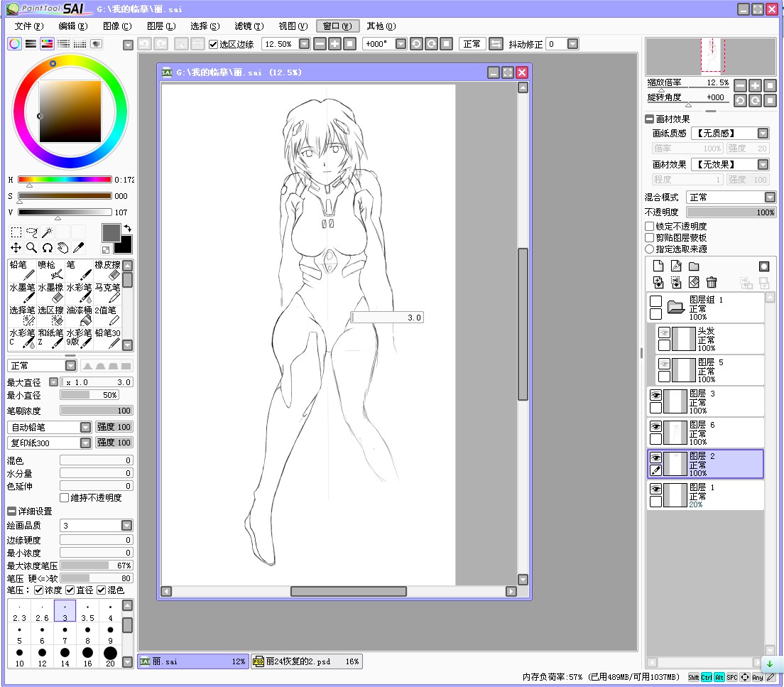Select the lasso selection tool

(x=31, y=232)
